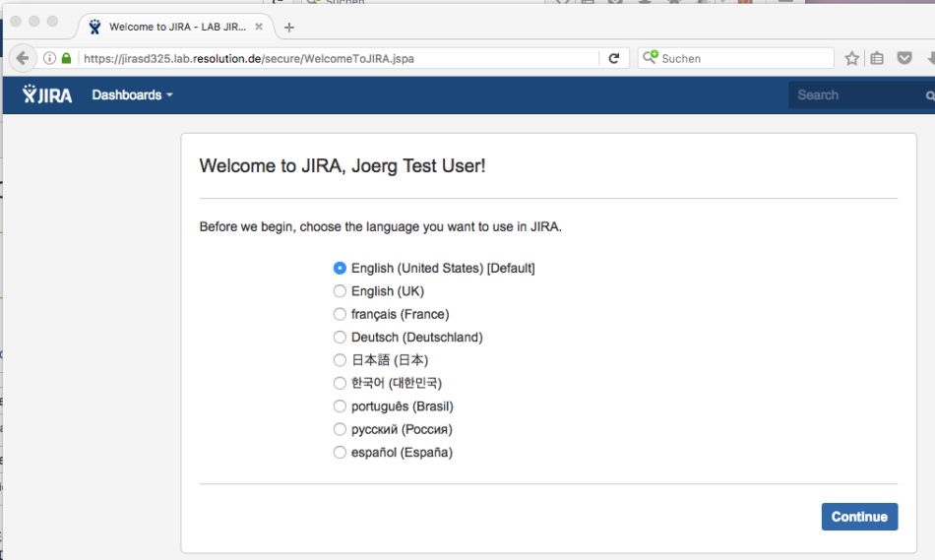The image size is (935, 560).
Task: Switch to the Welcome to JIRA browser tab
Action: click(177, 27)
